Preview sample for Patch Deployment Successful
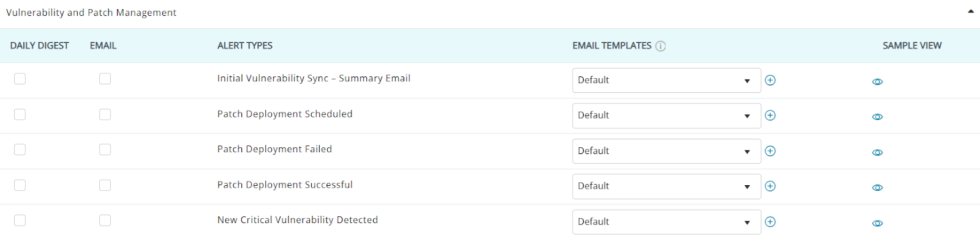Image resolution: width=980 pixels, height=239 pixels. 877,188
